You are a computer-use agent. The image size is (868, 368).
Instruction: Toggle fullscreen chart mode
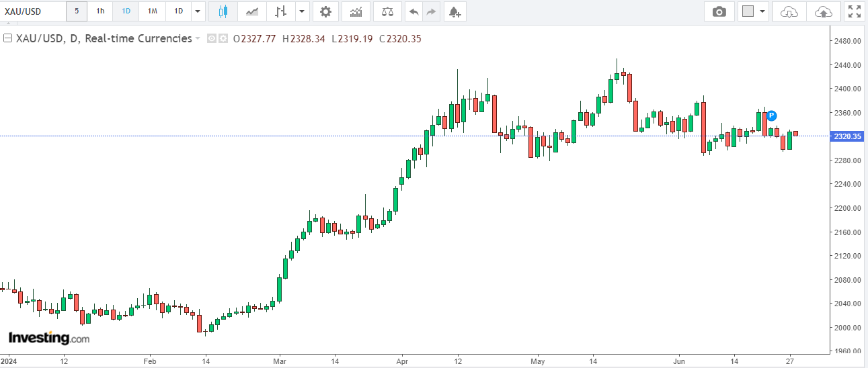click(854, 11)
